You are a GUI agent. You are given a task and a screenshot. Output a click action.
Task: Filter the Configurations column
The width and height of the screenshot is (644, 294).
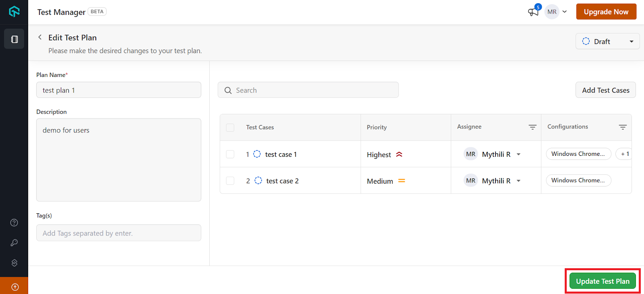tap(623, 127)
